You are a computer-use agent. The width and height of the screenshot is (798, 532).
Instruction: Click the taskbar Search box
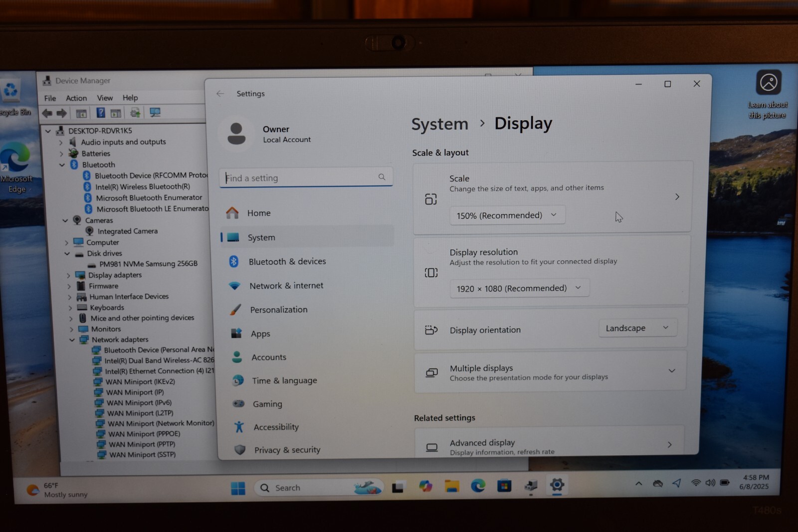click(319, 488)
